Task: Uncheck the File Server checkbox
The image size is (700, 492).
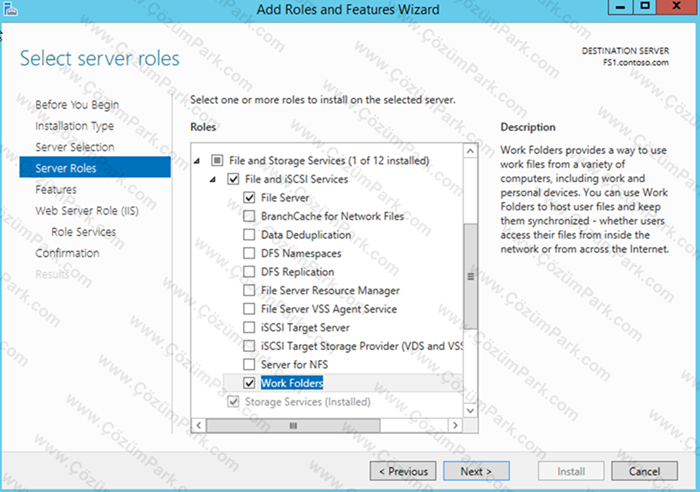Action: click(249, 197)
